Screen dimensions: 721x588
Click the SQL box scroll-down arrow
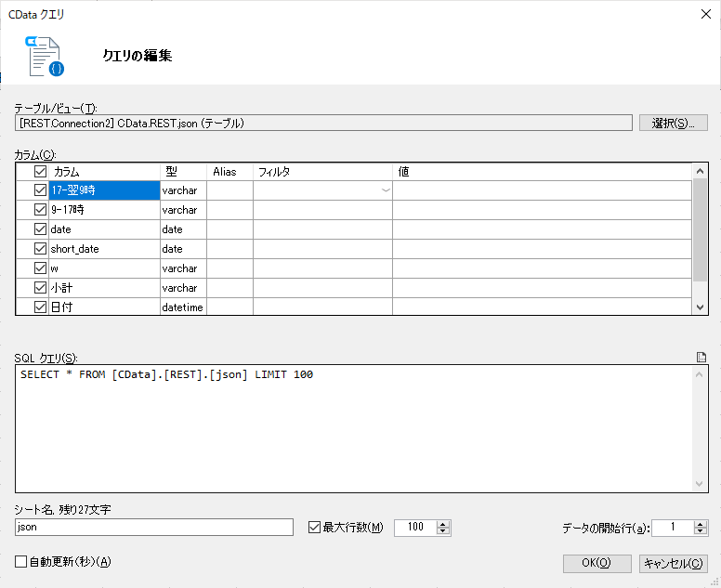coord(700,484)
